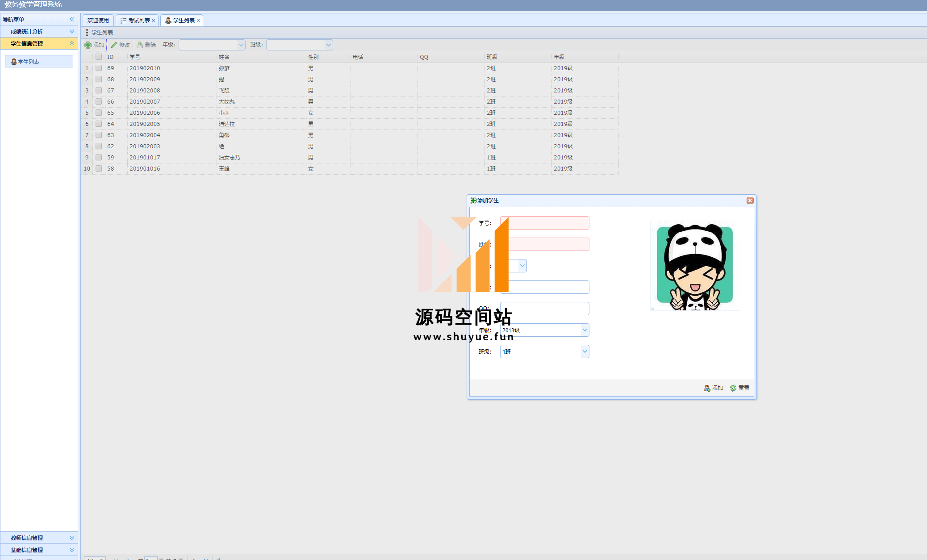Sort by the ID column header
This screenshot has width=927, height=560.
point(116,57)
